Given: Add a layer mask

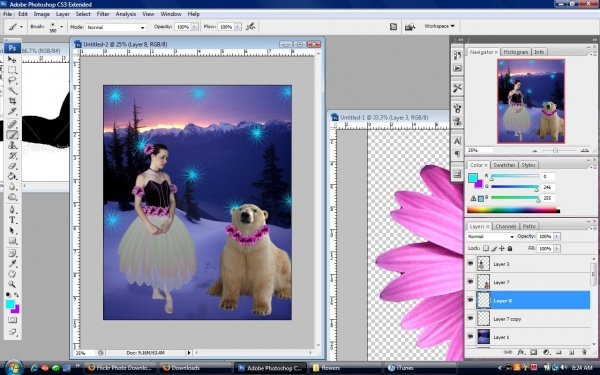Looking at the screenshot, I should pos(533,352).
